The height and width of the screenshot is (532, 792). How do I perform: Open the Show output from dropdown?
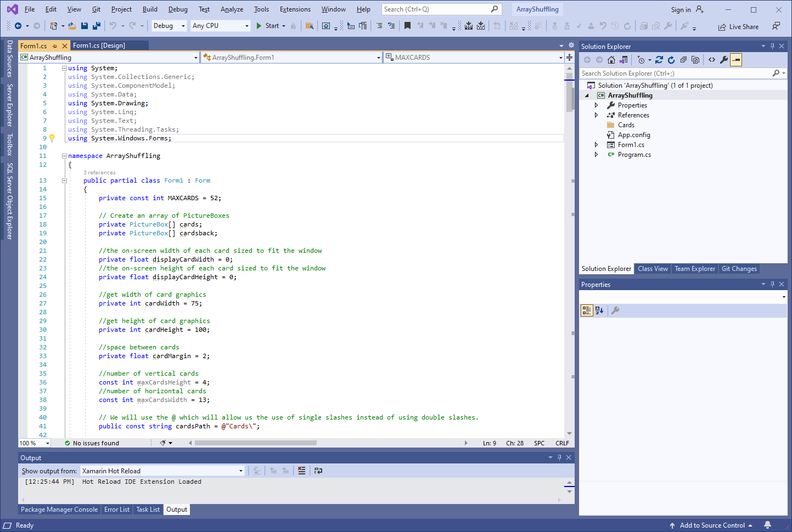tap(162, 471)
